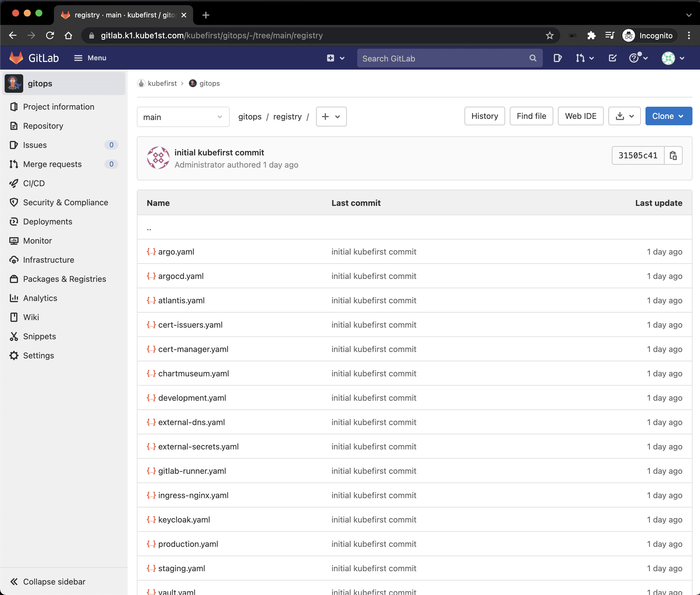Open the download source code dropdown
The image size is (700, 595).
624,116
